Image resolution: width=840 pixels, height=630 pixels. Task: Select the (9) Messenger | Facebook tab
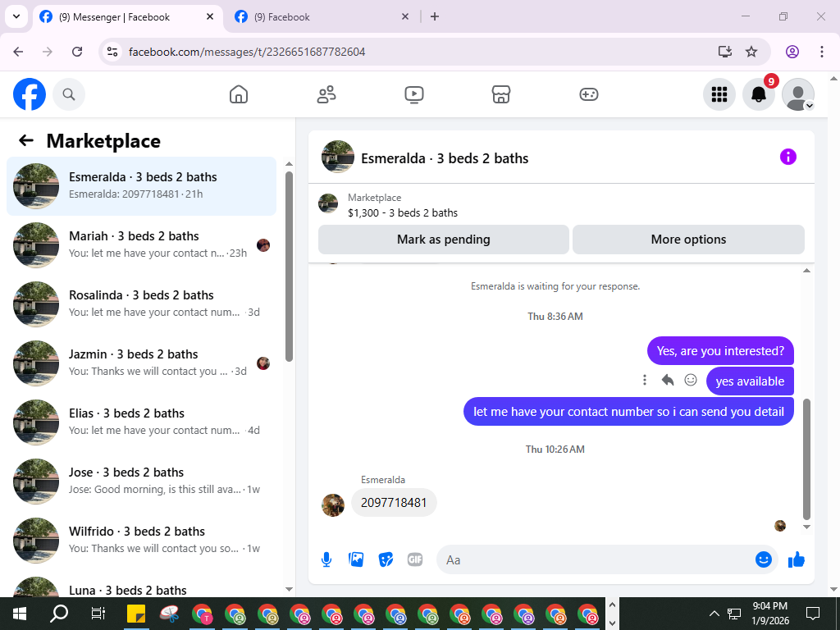126,17
